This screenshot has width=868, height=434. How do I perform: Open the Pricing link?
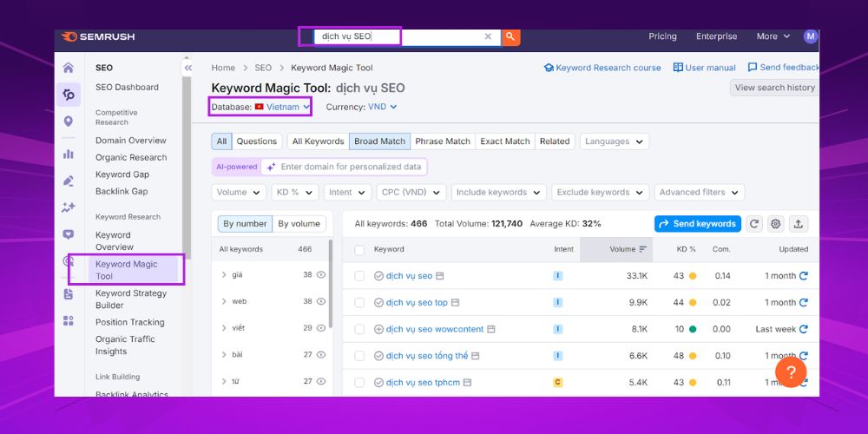click(x=662, y=36)
